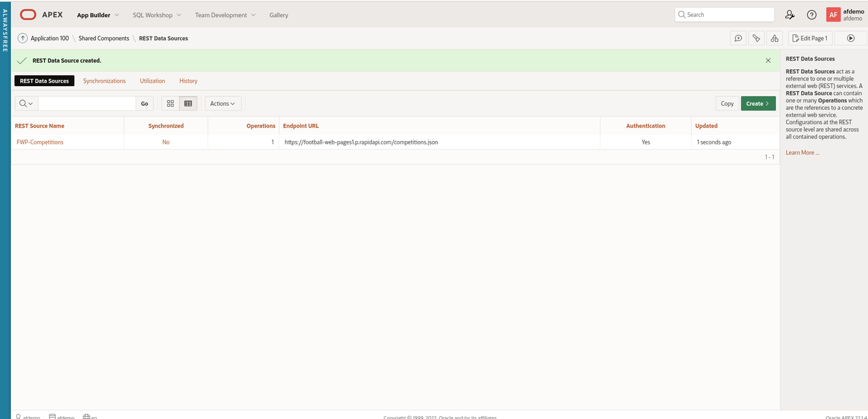The width and height of the screenshot is (868, 419).
Task: Open the Help question mark icon
Action: pyautogui.click(x=812, y=14)
